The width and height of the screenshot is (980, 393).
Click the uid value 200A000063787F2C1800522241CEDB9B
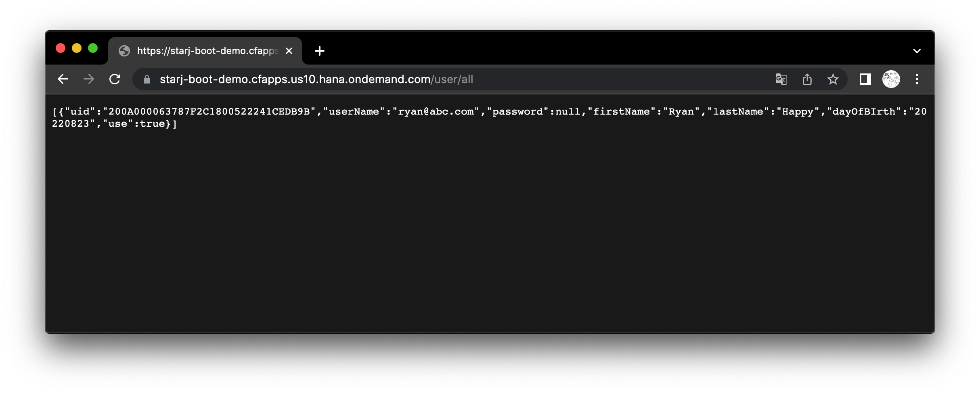pos(209,112)
